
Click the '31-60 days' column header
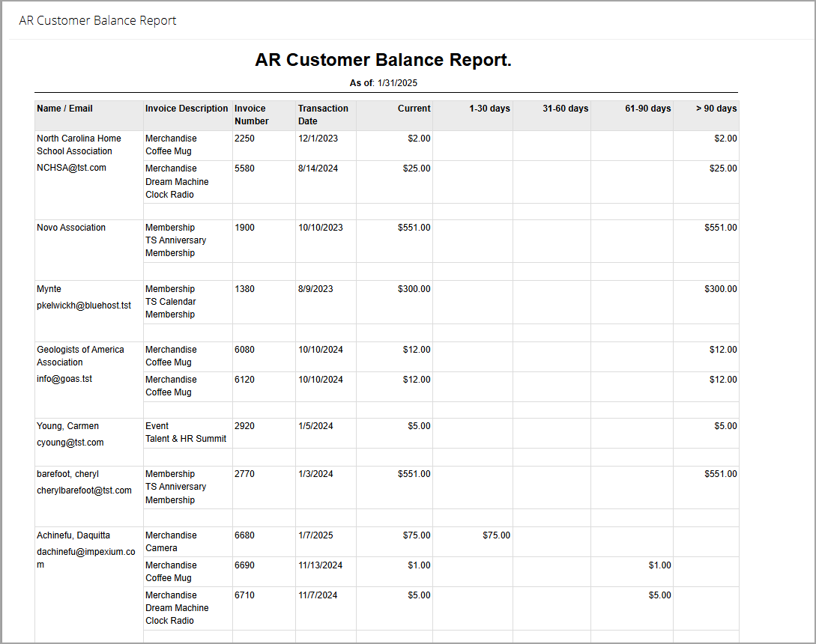tap(565, 108)
